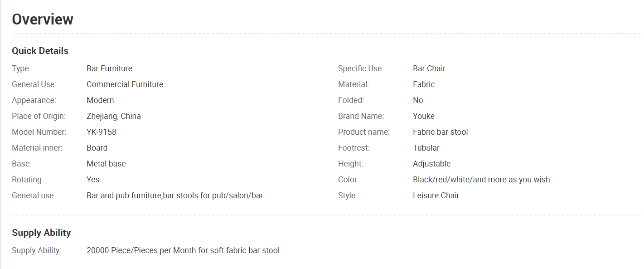Click the Zhejiang, China origin value

[113, 116]
